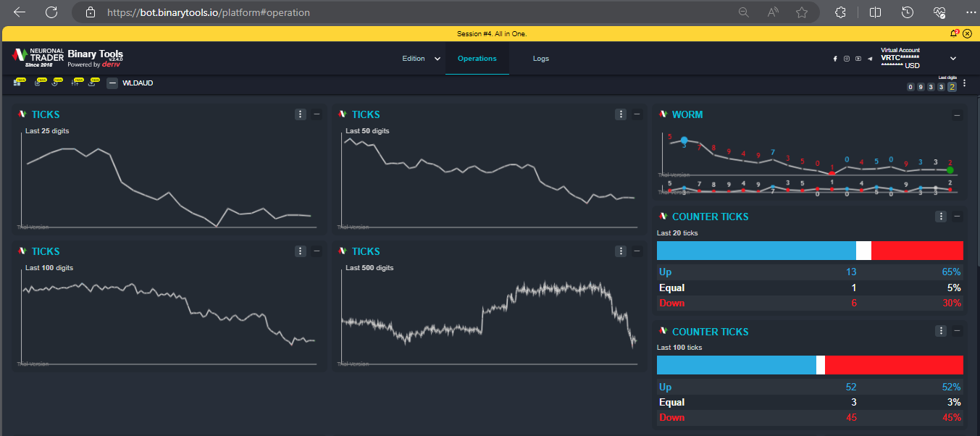Switch to the Logs tab
This screenshot has width=980, height=436.
[x=540, y=58]
